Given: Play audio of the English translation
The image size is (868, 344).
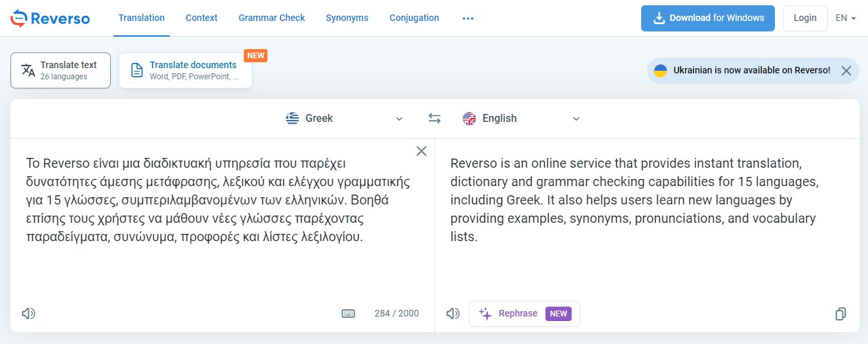Looking at the screenshot, I should [452, 314].
